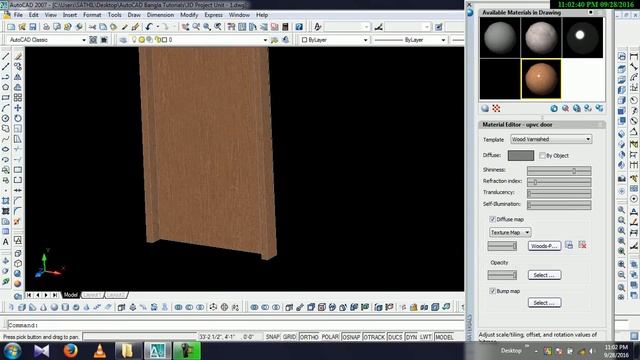
Task: Click in the Command line input
Action: click(x=235, y=325)
